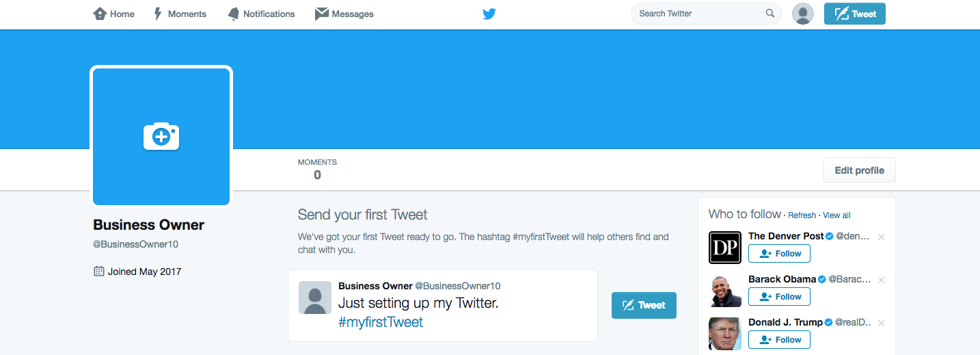This screenshot has width=980, height=355.
Task: Go to Home in navigation bar
Action: pos(114,14)
